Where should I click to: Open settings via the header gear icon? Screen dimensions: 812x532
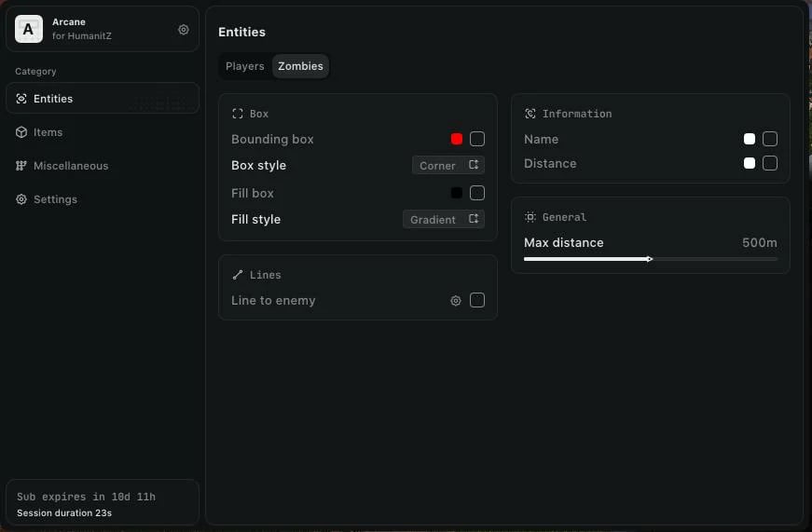[184, 30]
